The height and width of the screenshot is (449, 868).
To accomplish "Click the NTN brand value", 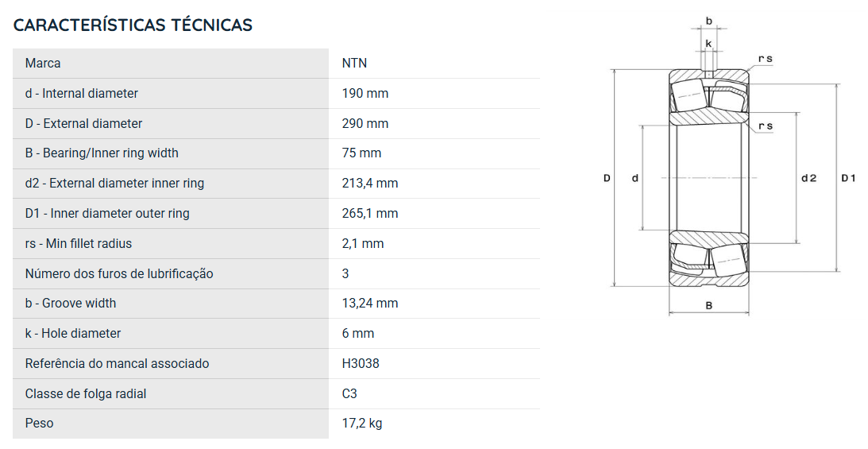I will click(x=354, y=63).
